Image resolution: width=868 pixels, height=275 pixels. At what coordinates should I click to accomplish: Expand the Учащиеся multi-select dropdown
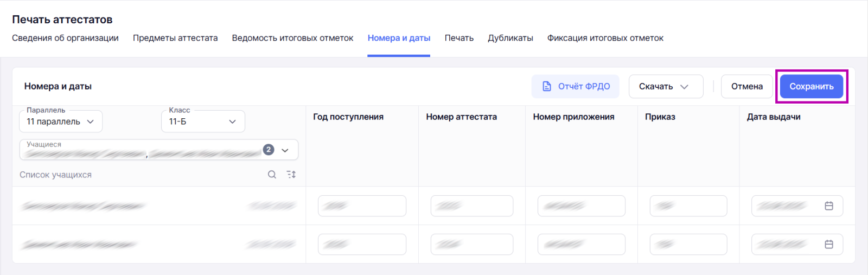(158, 150)
